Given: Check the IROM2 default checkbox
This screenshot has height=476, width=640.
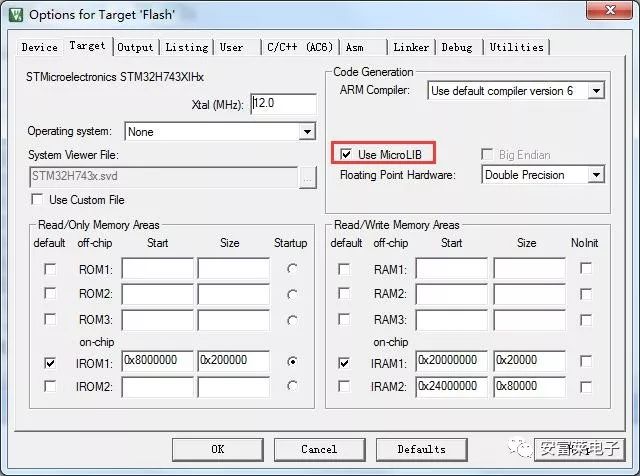Looking at the screenshot, I should (50, 386).
